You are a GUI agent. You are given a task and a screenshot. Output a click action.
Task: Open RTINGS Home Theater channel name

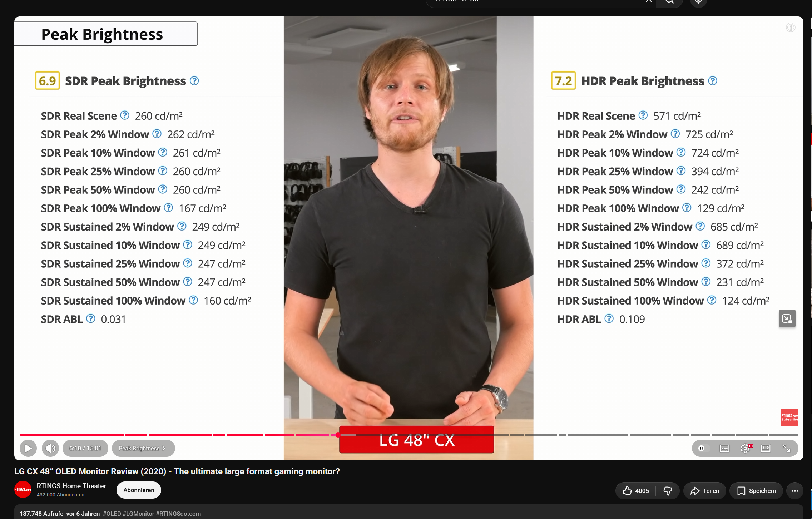(x=71, y=486)
